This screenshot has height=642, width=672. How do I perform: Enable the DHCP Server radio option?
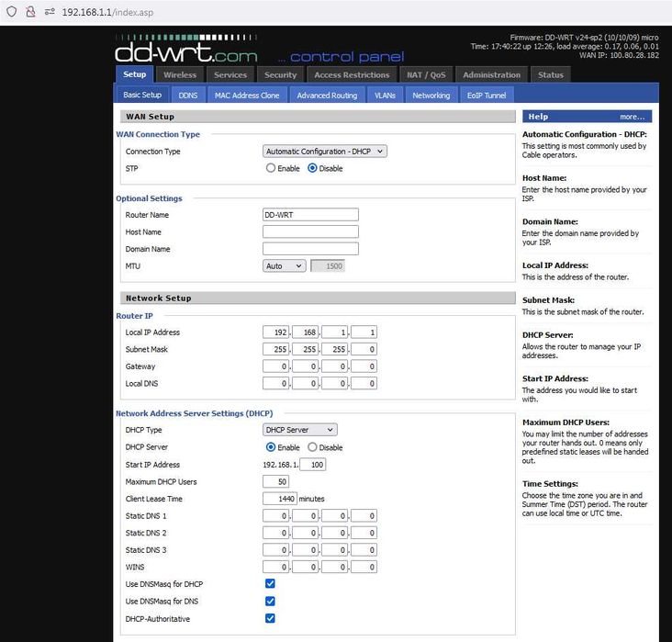[271, 447]
